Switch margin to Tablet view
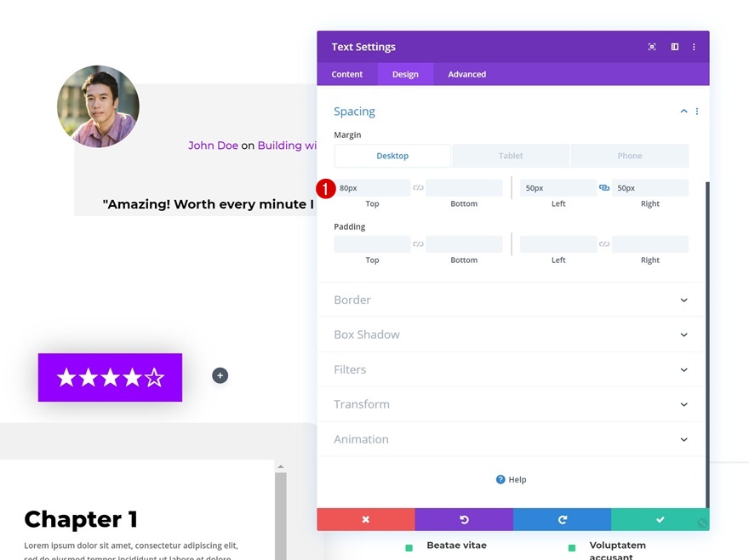Screen dimensions: 749x560 (x=511, y=156)
